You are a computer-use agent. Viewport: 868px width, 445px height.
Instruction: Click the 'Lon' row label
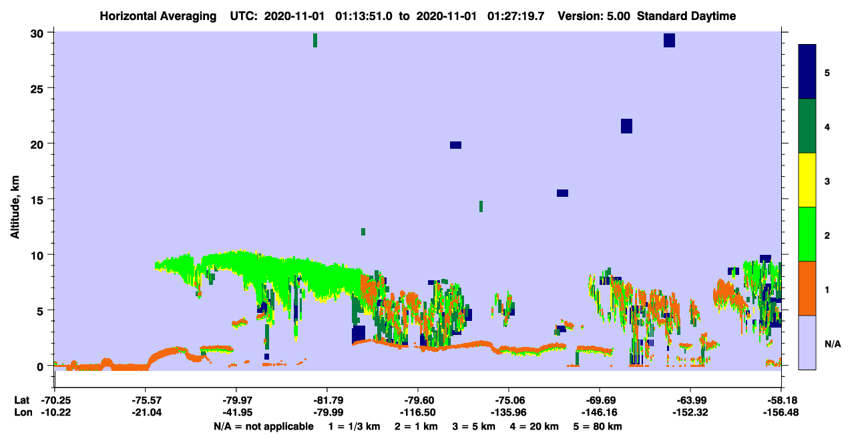pos(21,412)
